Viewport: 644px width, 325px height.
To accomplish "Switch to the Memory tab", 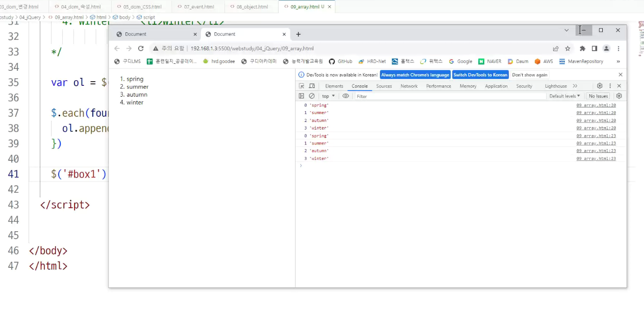I will pos(468,86).
